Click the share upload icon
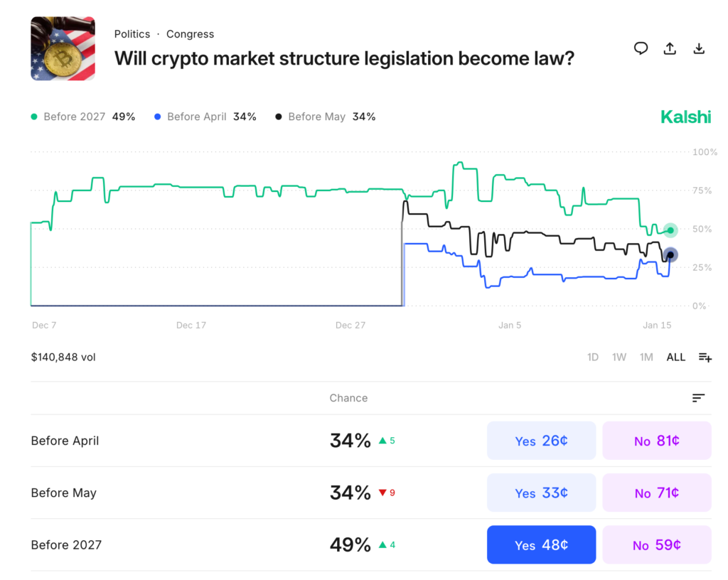The height and width of the screenshot is (580, 728). pos(670,48)
